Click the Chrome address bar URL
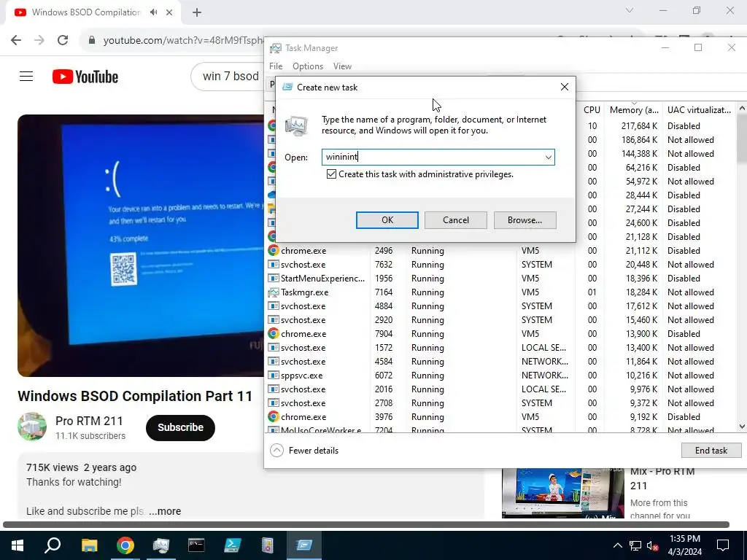 (183, 41)
